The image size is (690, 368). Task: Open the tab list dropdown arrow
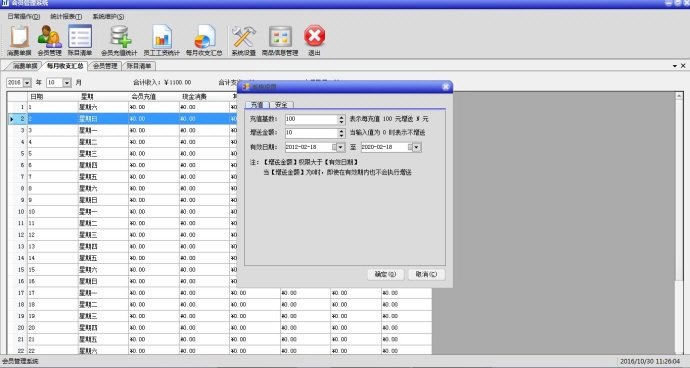coord(675,66)
